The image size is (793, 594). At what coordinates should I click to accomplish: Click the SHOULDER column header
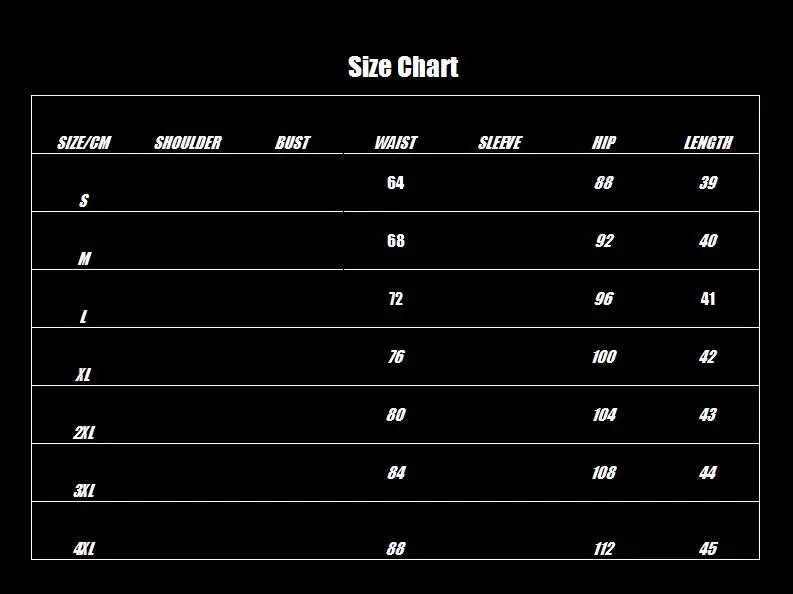[188, 143]
